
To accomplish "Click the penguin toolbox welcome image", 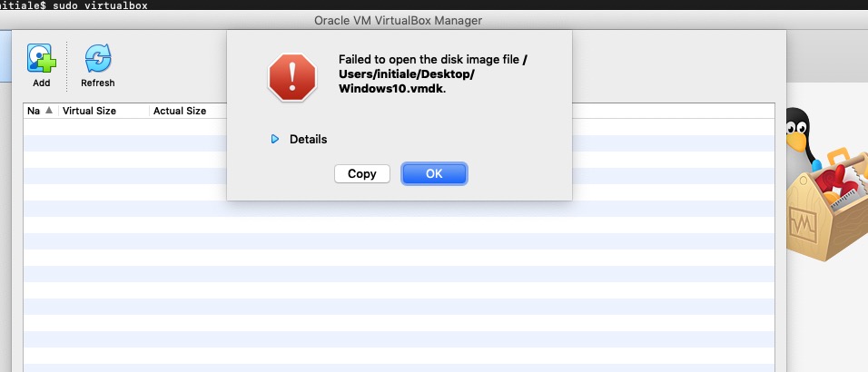I will [827, 182].
